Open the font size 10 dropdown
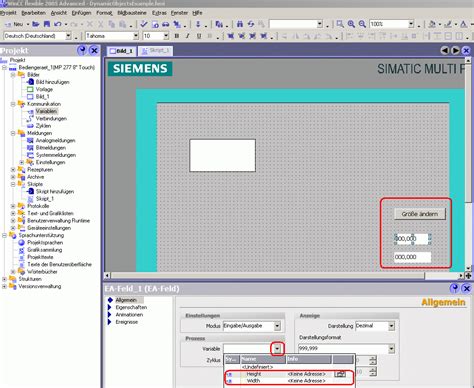The width and height of the screenshot is (474, 388). (166, 36)
